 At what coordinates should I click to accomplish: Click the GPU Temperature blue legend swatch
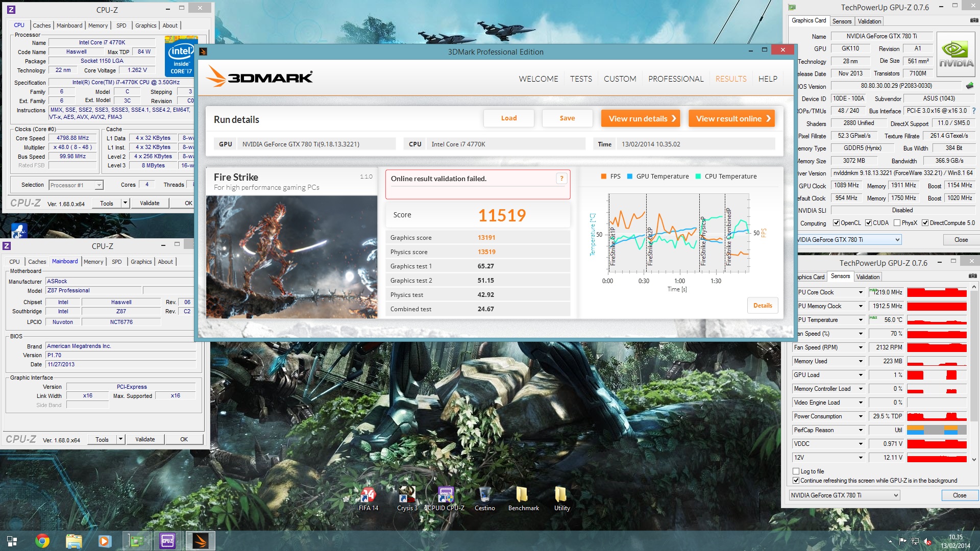[629, 177]
